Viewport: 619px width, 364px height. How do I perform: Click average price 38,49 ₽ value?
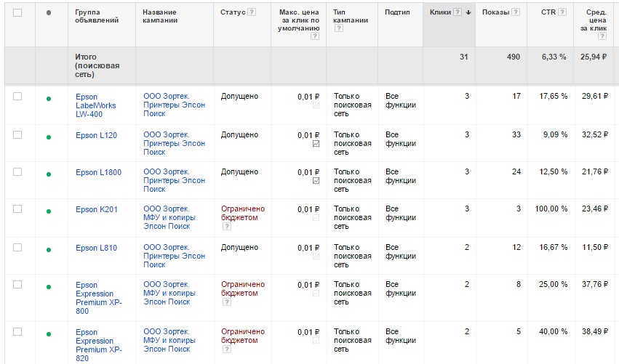coord(594,331)
